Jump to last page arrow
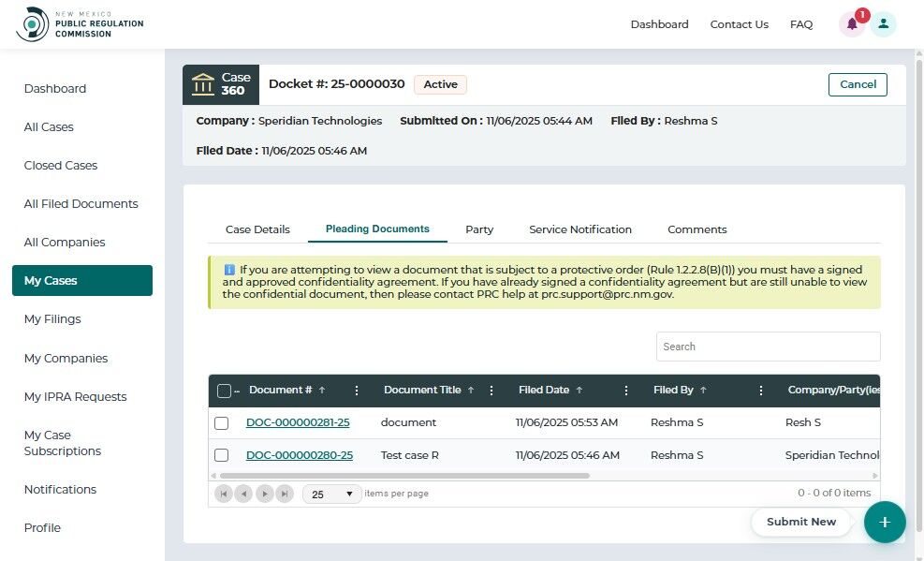Viewport: 924px width, 561px height. 285,494
